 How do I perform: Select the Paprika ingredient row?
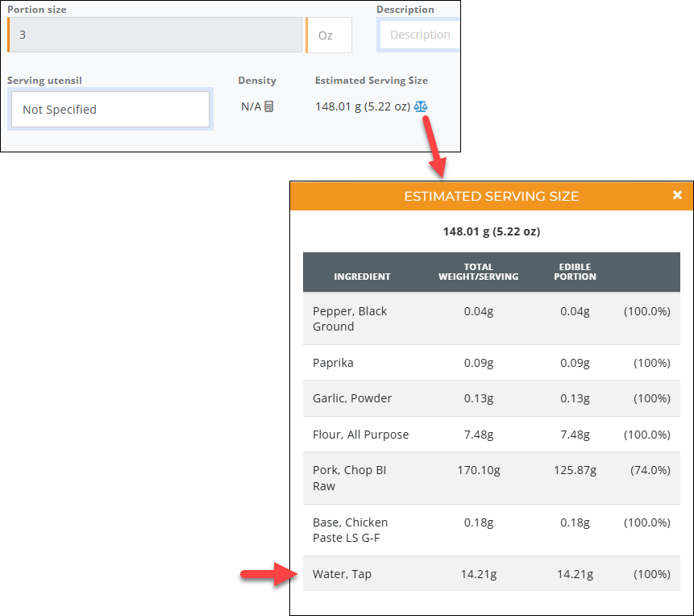(492, 363)
